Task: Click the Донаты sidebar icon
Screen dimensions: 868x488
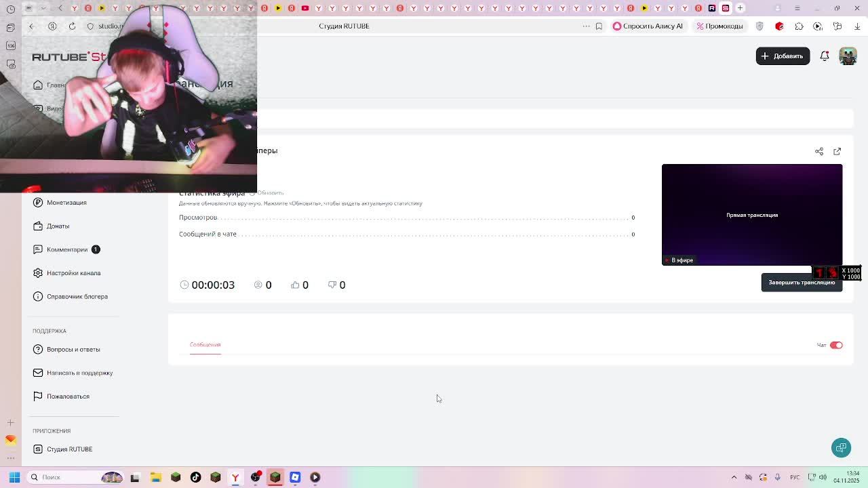Action: coord(38,226)
